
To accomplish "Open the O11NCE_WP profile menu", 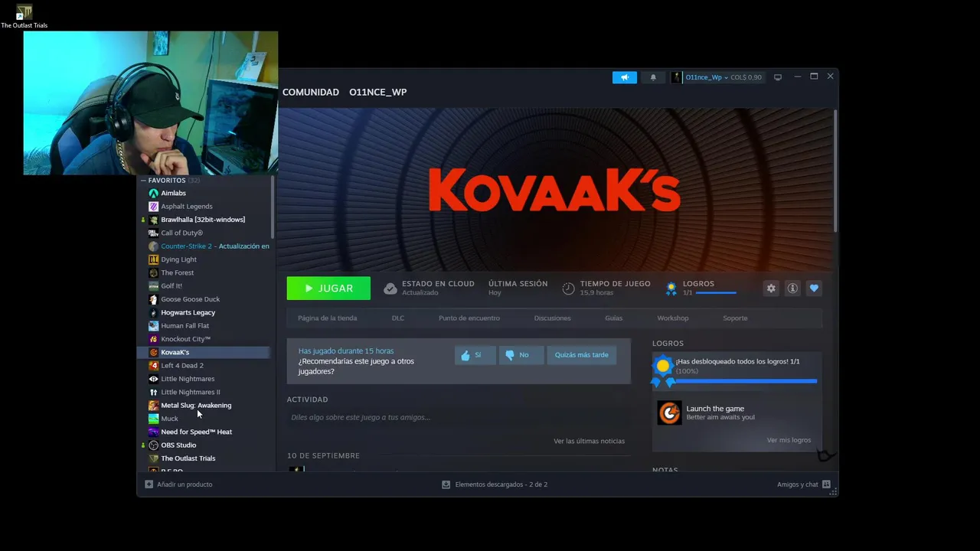I will (378, 92).
